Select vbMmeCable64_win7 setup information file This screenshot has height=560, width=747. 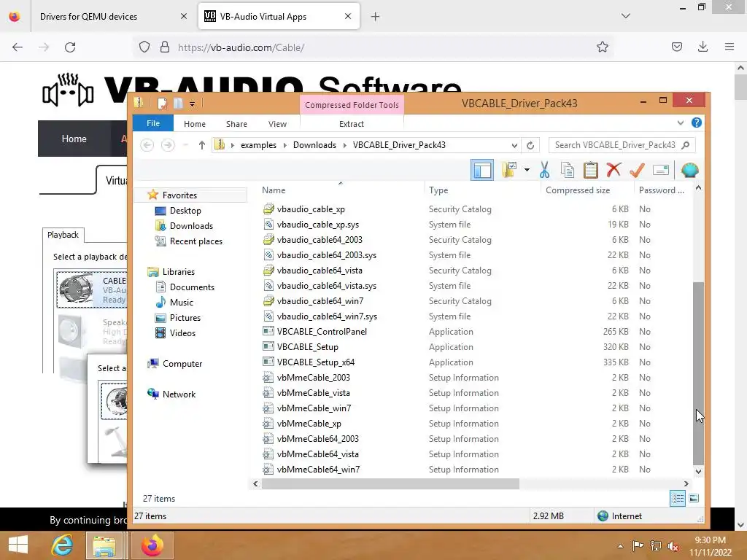(318, 470)
